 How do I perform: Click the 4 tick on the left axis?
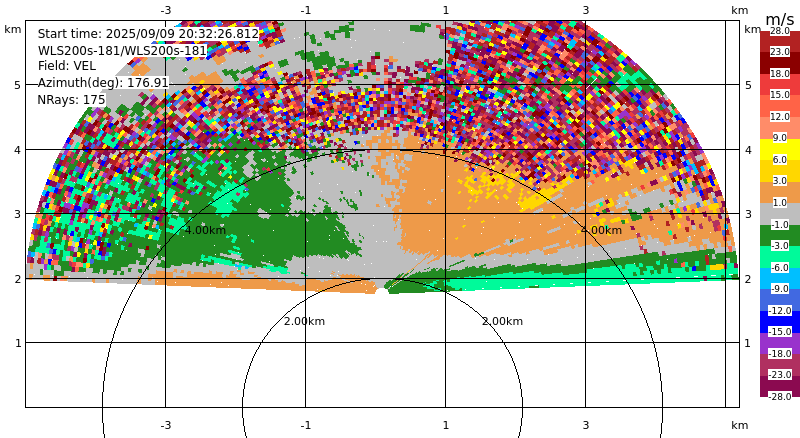(x=18, y=150)
